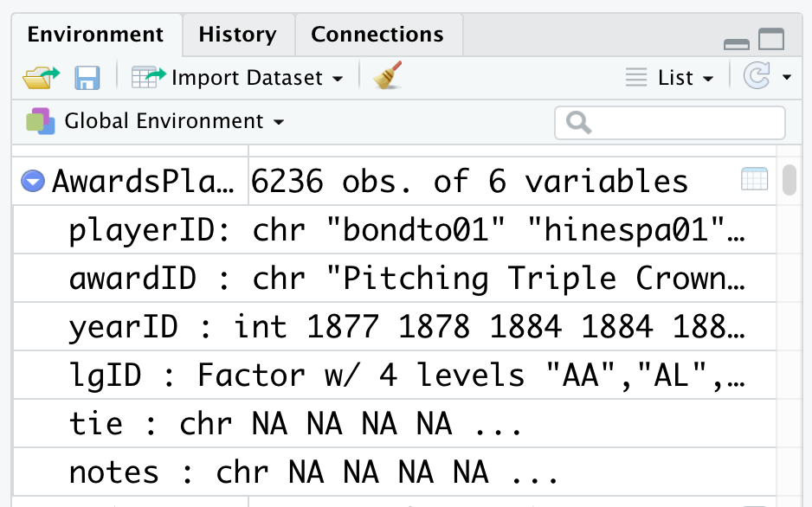
Task: Switch to the Connections tab
Action: click(377, 35)
